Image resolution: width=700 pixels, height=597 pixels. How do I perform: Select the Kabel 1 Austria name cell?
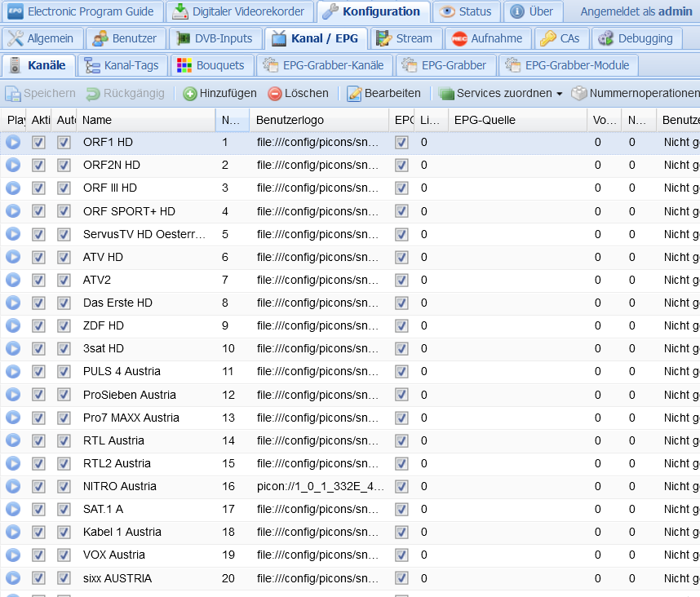(145, 532)
